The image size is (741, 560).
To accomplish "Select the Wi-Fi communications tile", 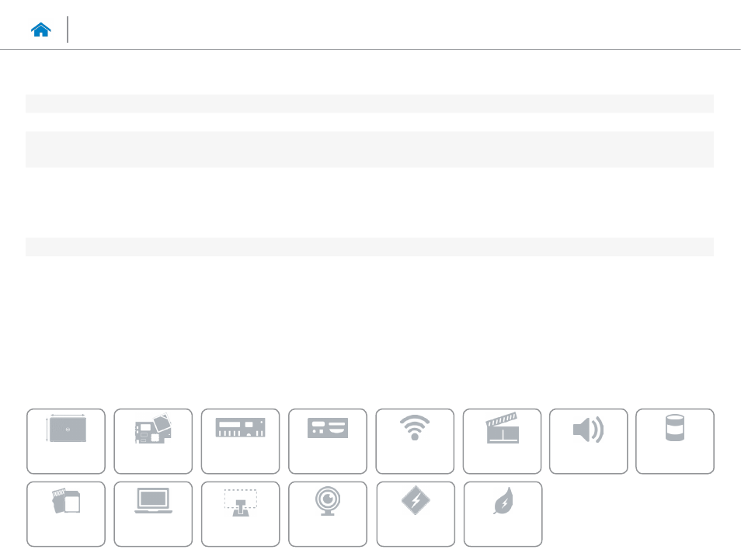I will (415, 441).
